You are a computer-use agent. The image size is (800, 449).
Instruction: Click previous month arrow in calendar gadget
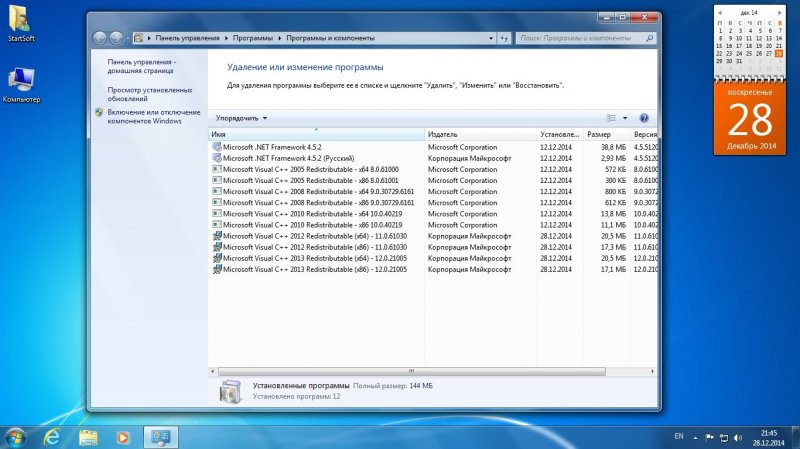719,13
